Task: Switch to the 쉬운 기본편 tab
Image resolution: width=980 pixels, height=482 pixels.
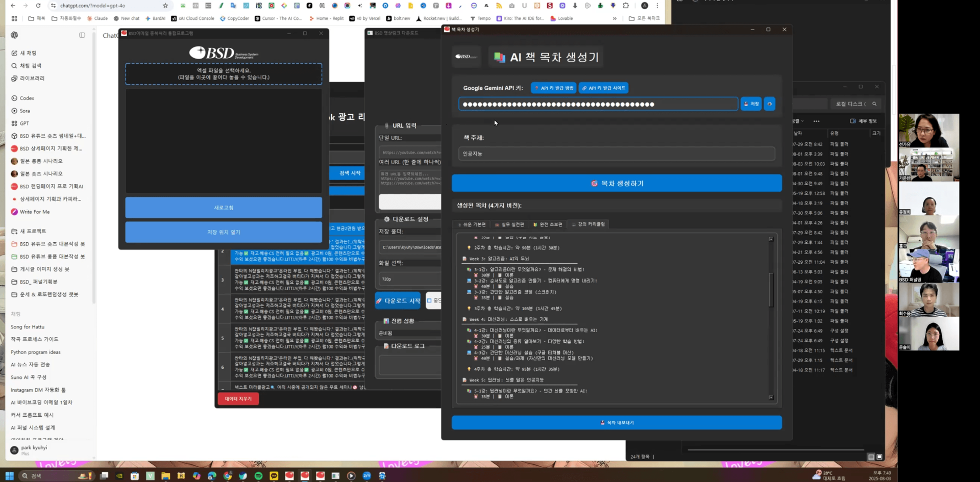Action: coord(472,224)
